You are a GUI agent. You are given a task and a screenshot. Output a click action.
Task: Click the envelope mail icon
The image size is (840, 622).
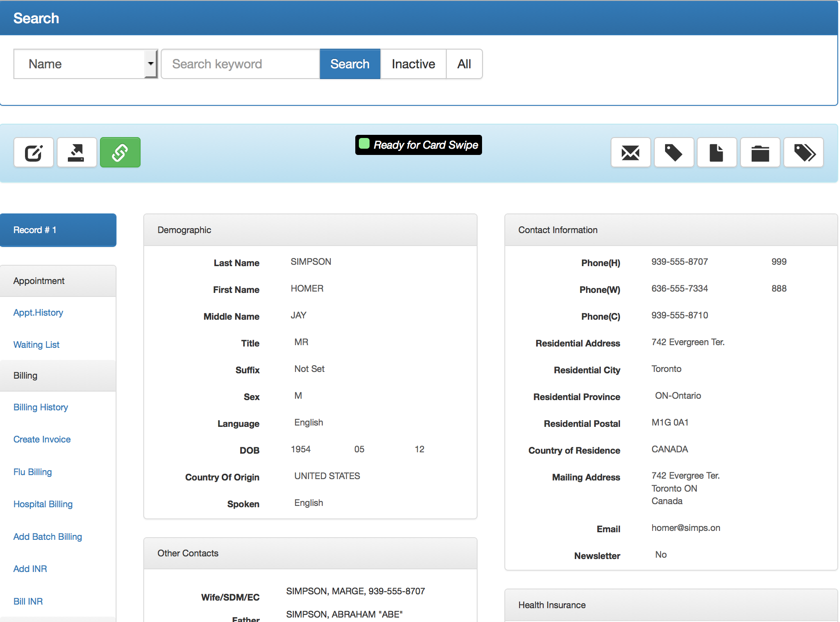click(x=630, y=153)
